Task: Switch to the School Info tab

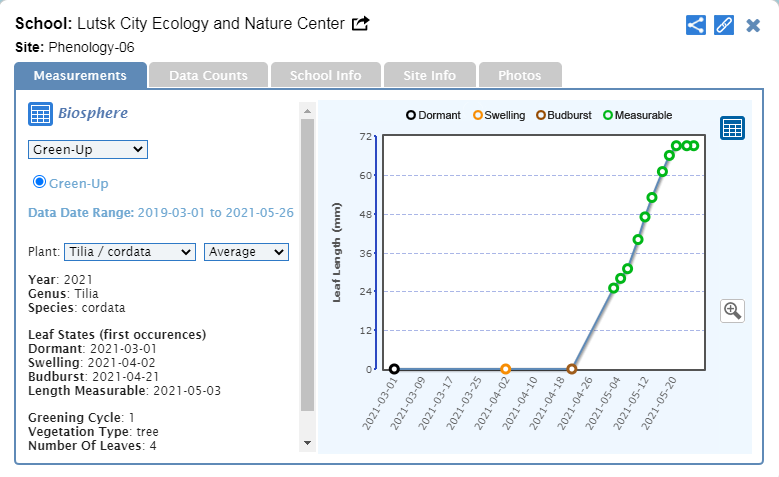Action: 325,75
